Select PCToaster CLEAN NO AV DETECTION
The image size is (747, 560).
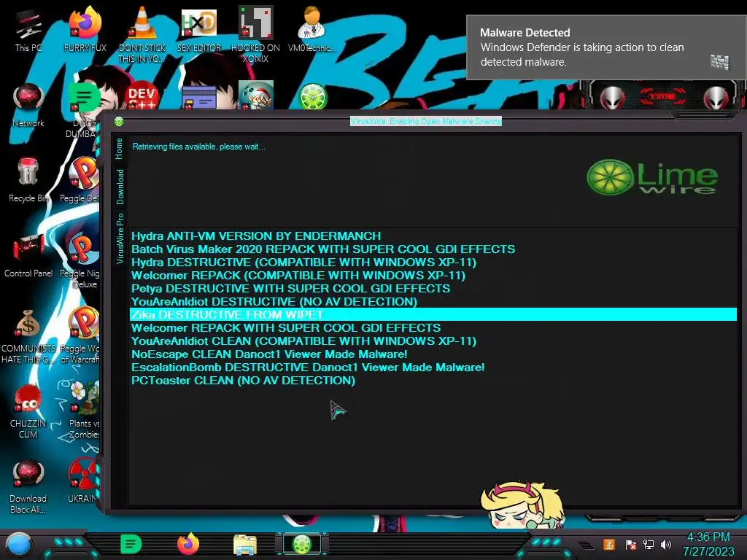433,380
